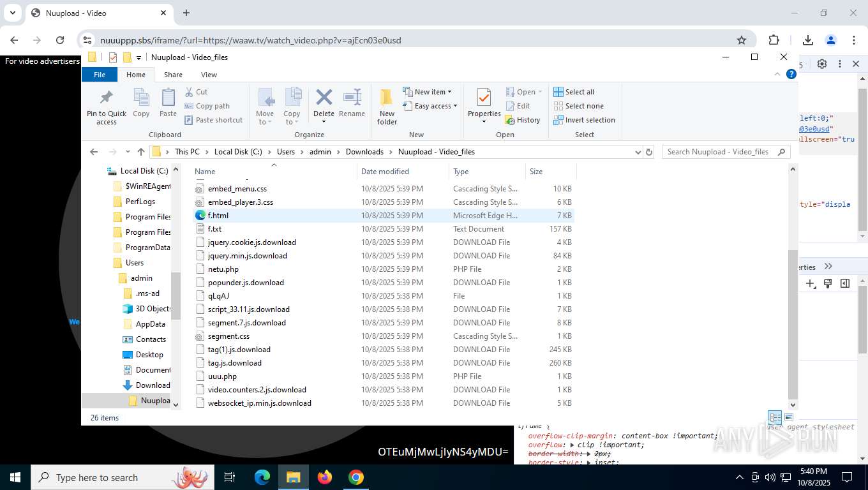Open the File menu tab
Image resolution: width=868 pixels, height=490 pixels.
(100, 75)
